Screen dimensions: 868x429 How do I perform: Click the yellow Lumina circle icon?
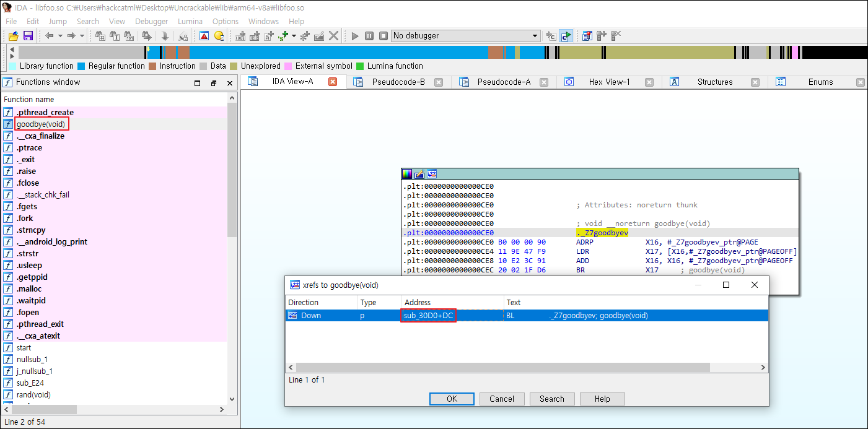point(219,36)
